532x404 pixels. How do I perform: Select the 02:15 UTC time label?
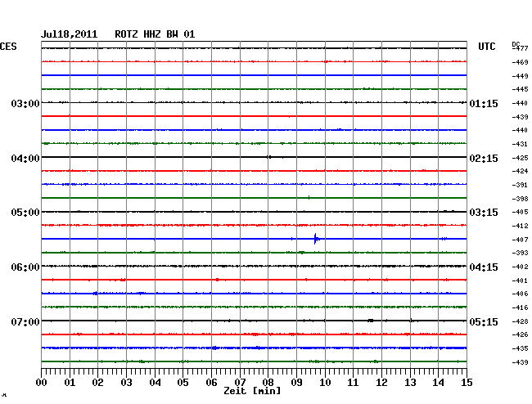point(484,159)
